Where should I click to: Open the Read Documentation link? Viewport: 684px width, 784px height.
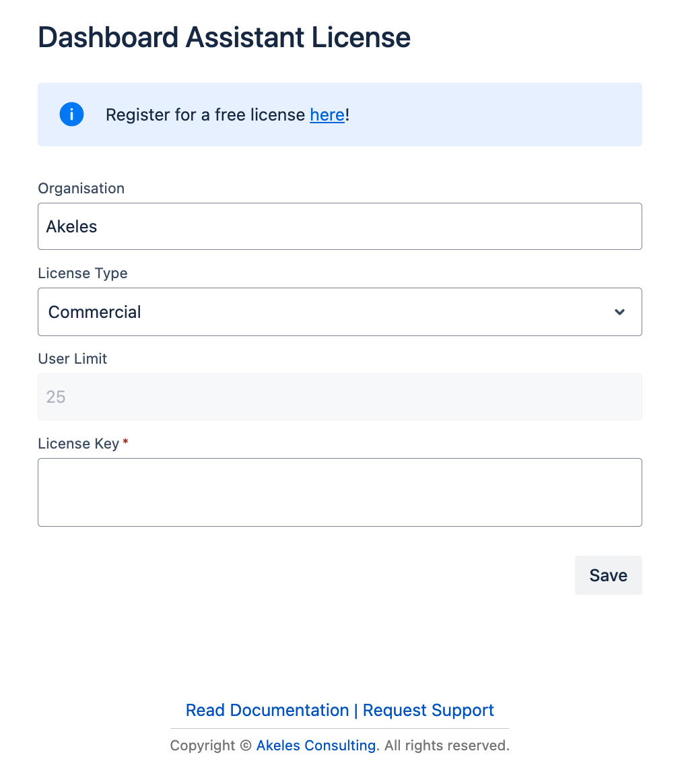(267, 710)
